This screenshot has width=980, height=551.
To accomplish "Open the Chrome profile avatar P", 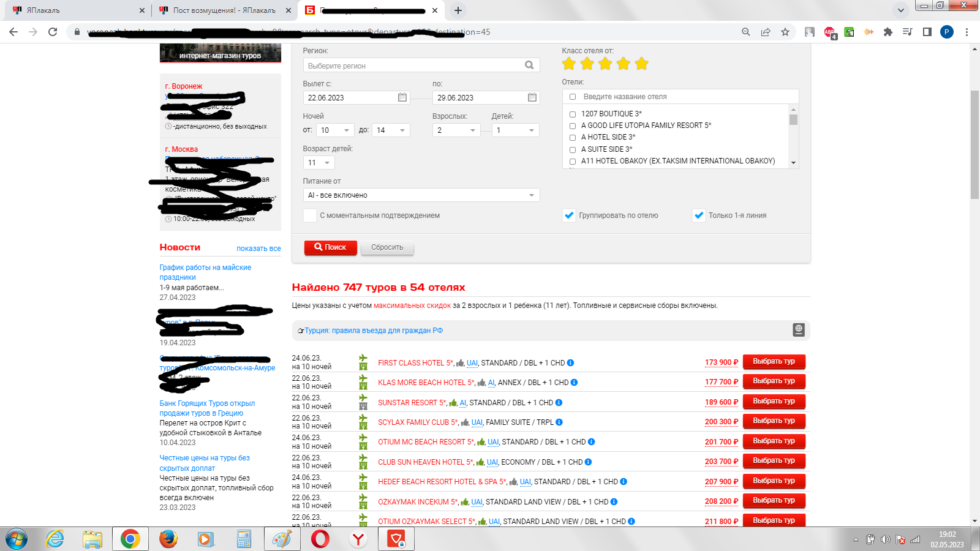I will [x=947, y=32].
